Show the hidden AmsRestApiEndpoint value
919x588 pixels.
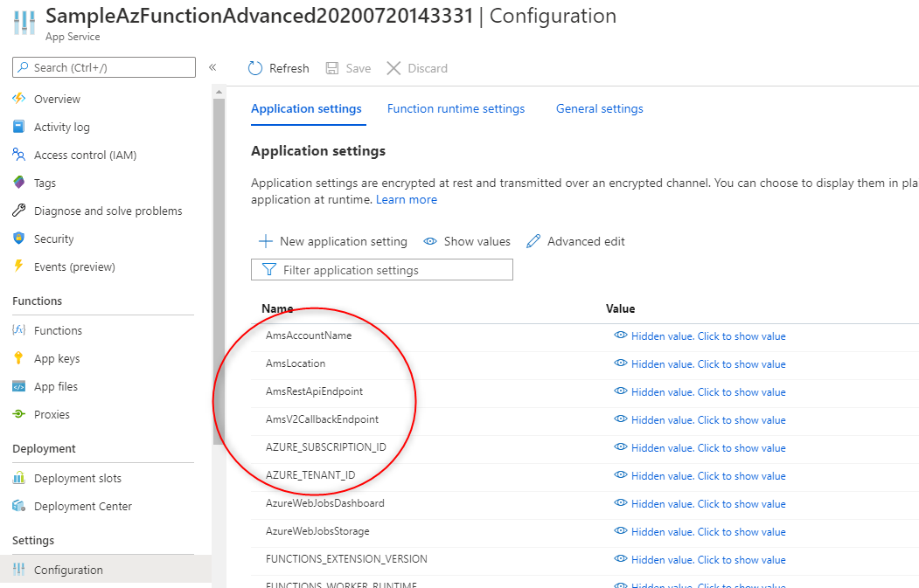(700, 391)
